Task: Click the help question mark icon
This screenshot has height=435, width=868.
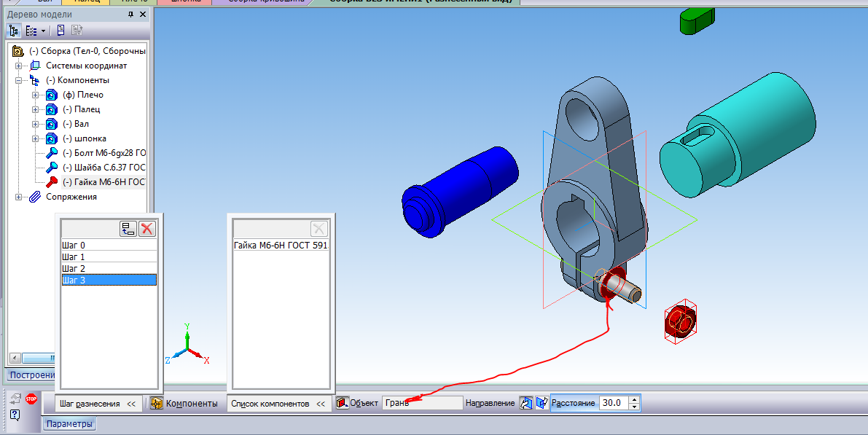Action: 15,414
